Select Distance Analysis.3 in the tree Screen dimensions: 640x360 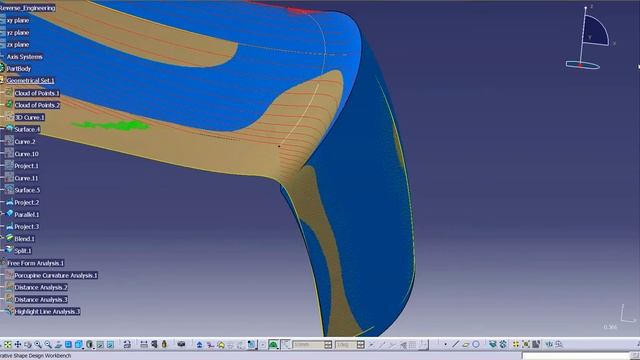click(x=41, y=300)
